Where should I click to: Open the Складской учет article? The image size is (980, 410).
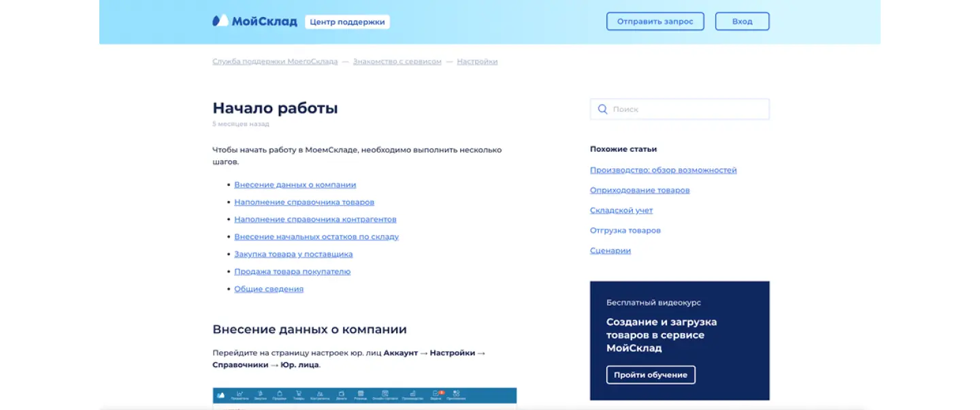point(621,210)
